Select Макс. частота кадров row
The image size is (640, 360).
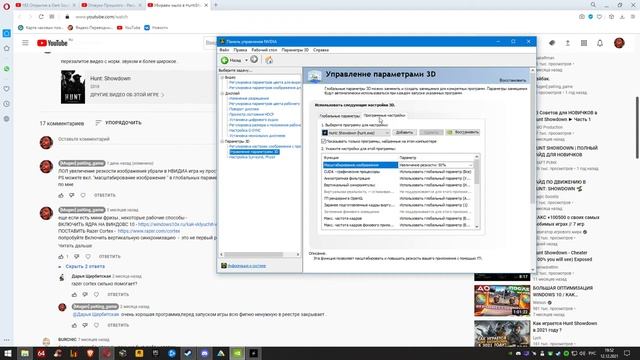[398, 218]
